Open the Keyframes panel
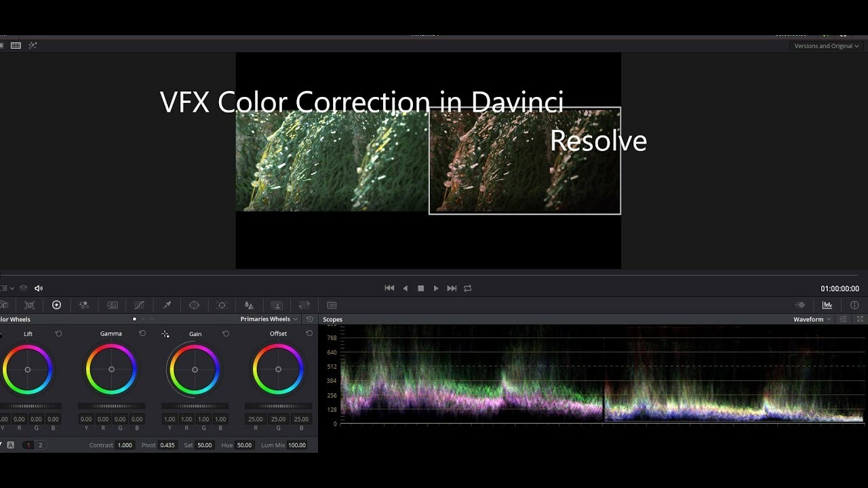Screen dimensions: 868x488 801,305
